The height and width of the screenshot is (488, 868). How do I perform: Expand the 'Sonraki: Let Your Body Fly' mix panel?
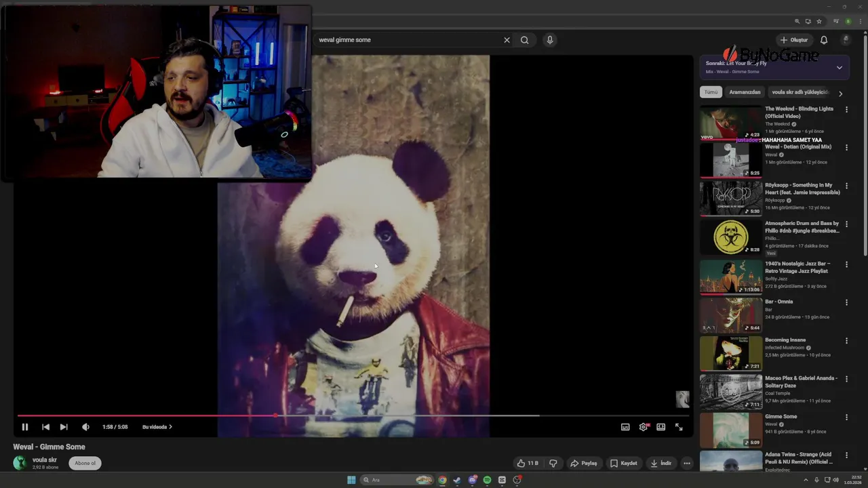tap(840, 68)
